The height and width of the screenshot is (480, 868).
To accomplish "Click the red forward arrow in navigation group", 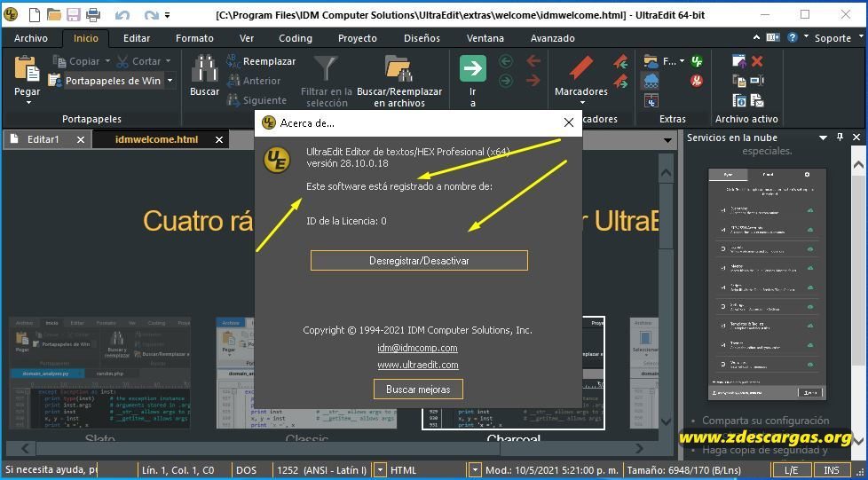I will [x=533, y=81].
